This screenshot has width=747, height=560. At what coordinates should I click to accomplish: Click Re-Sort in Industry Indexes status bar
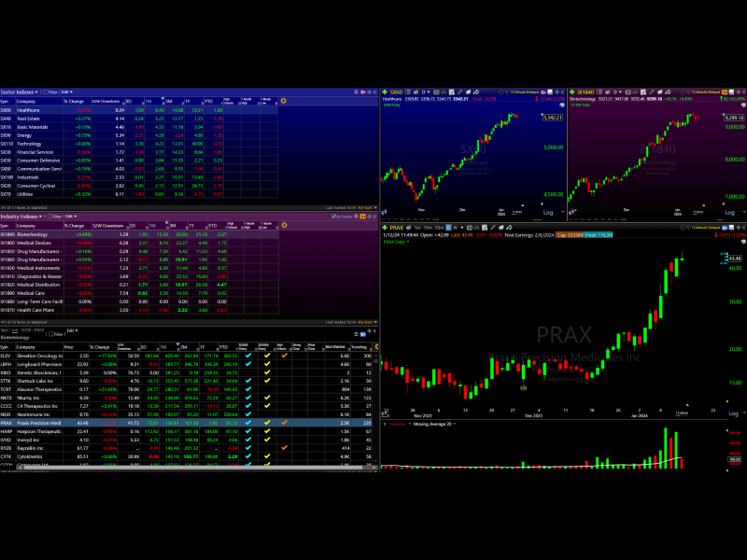click(x=365, y=322)
